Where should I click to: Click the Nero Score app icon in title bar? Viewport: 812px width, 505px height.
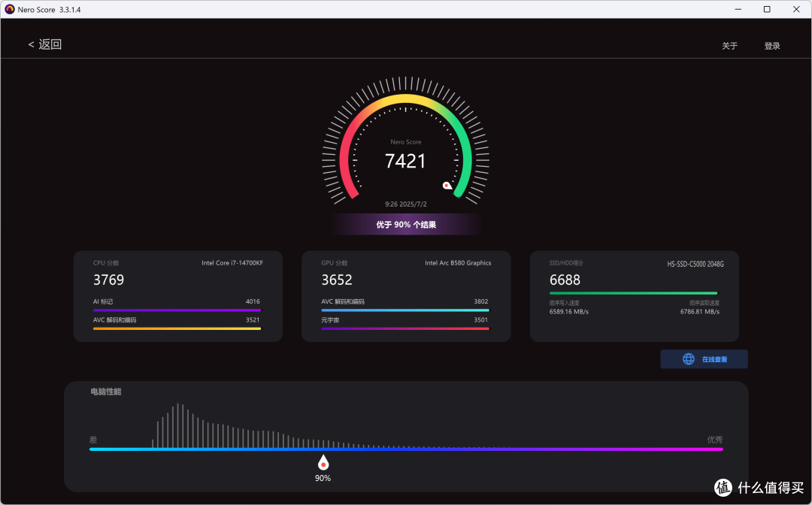[9, 9]
